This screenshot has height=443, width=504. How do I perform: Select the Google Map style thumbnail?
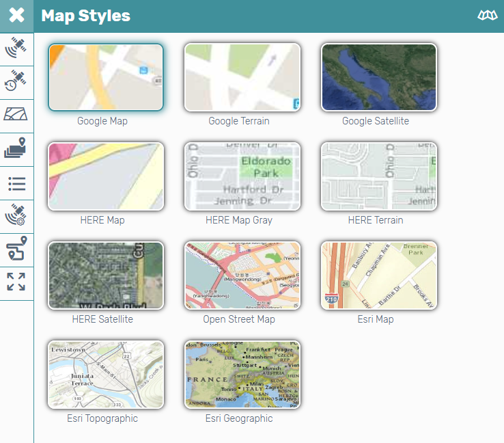106,77
